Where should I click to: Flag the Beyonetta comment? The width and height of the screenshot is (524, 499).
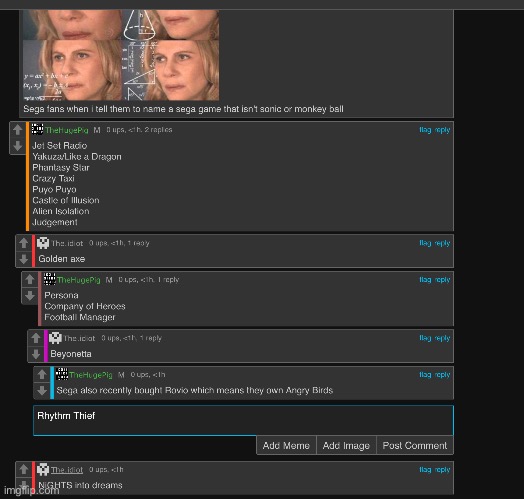coord(425,338)
